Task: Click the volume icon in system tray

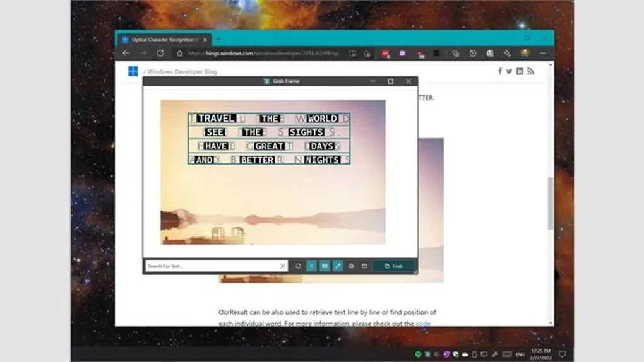Action: [x=436, y=354]
